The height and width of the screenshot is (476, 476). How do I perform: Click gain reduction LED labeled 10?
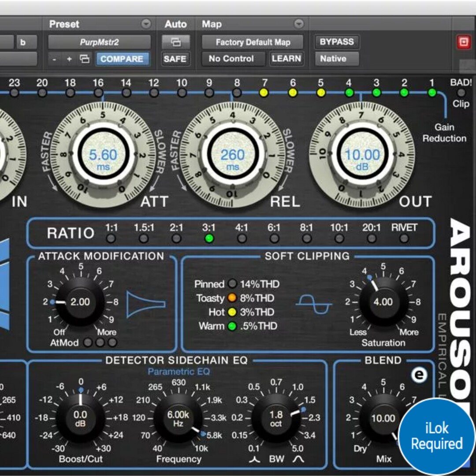tap(182, 93)
